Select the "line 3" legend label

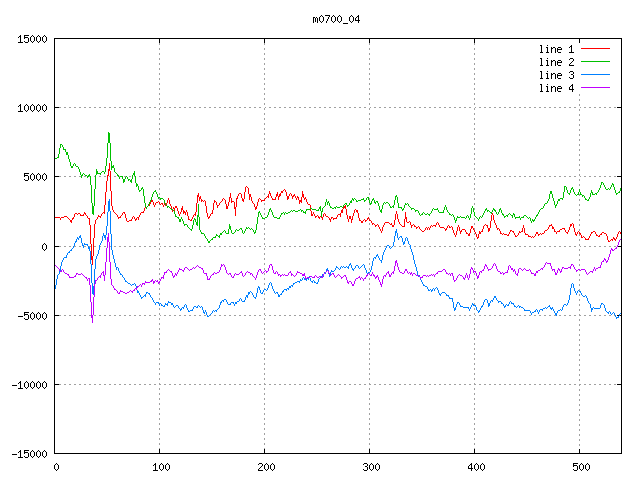coord(556,75)
